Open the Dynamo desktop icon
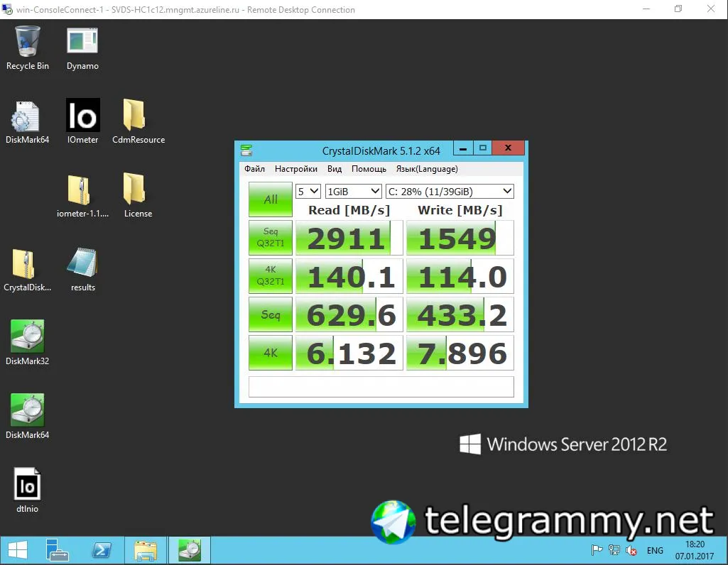728x565 pixels. coord(82,48)
